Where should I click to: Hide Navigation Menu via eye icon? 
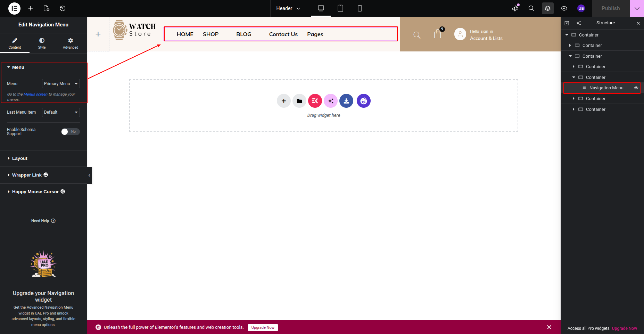pos(636,88)
